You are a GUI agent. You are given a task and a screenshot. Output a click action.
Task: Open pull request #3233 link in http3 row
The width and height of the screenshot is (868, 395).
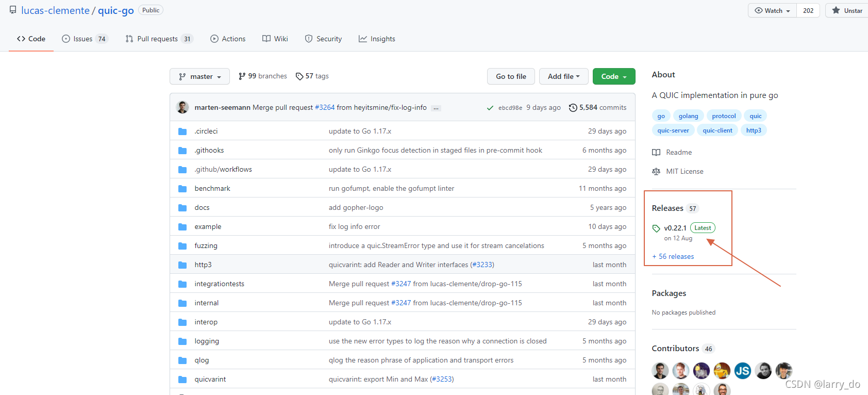coord(482,265)
